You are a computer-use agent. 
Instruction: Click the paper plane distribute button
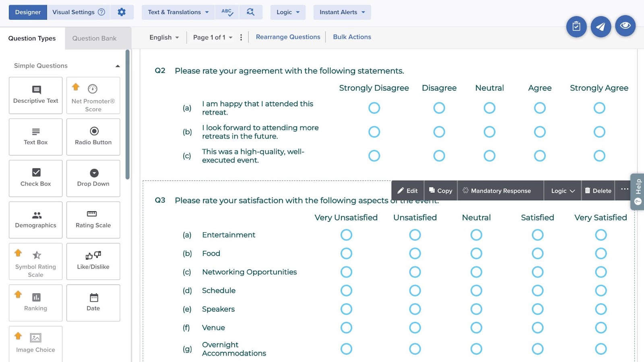tap(601, 27)
